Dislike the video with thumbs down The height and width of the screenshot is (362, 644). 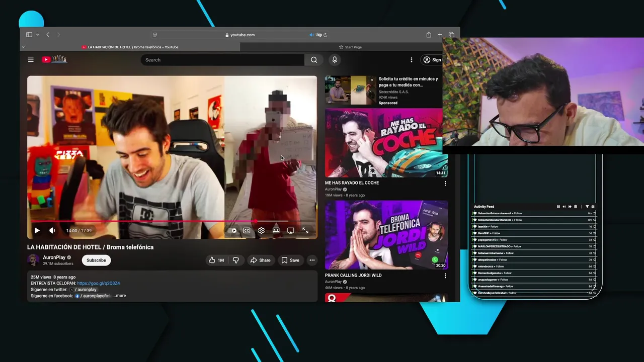click(236, 260)
